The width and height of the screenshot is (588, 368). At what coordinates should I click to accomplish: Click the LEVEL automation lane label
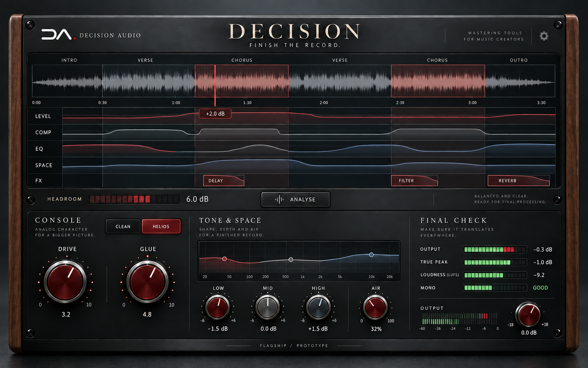(43, 116)
